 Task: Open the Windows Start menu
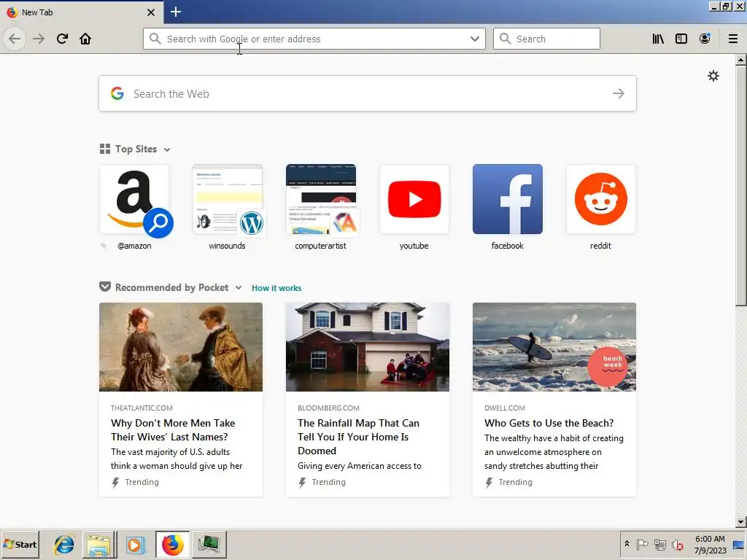(20, 544)
